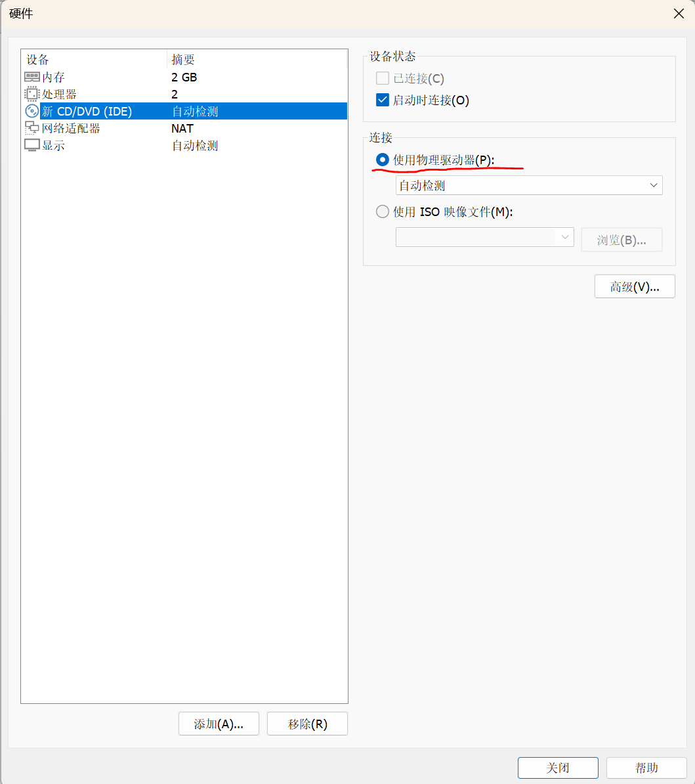
Task: Click the memory (内存) device icon
Action: [32, 77]
